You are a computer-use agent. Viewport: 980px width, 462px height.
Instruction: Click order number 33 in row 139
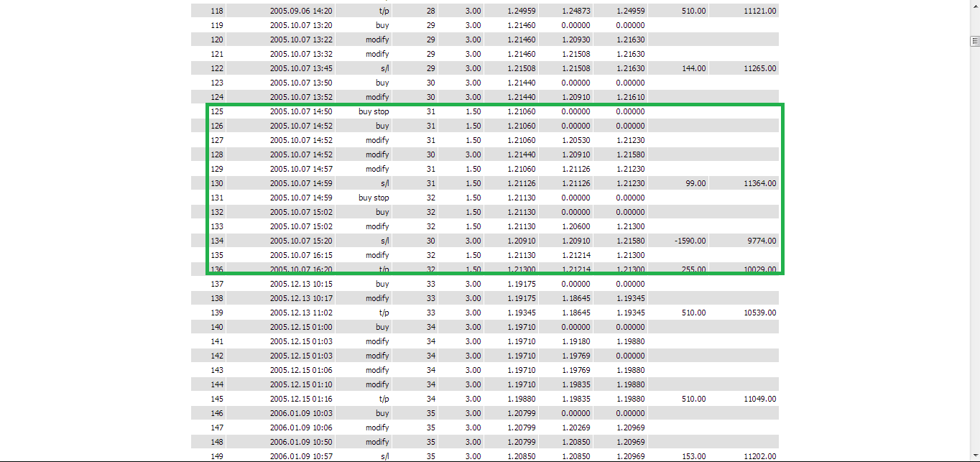point(431,313)
